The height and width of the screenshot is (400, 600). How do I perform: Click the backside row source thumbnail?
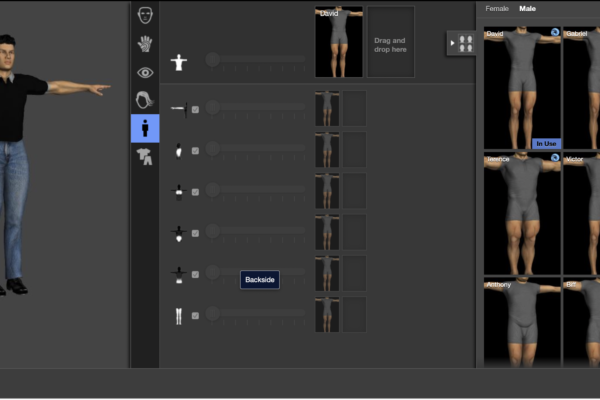tap(327, 273)
